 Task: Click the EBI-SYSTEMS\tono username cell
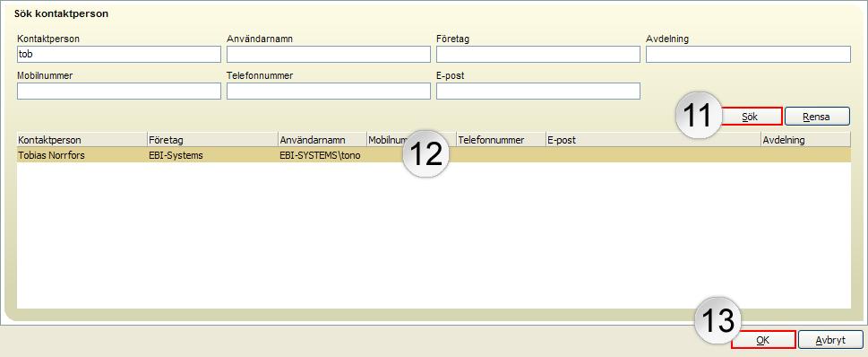point(322,156)
